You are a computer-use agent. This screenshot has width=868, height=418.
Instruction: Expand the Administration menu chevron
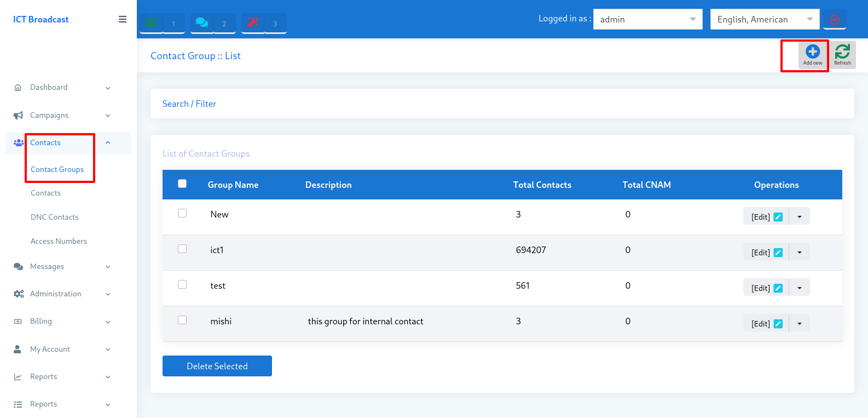coord(108,294)
